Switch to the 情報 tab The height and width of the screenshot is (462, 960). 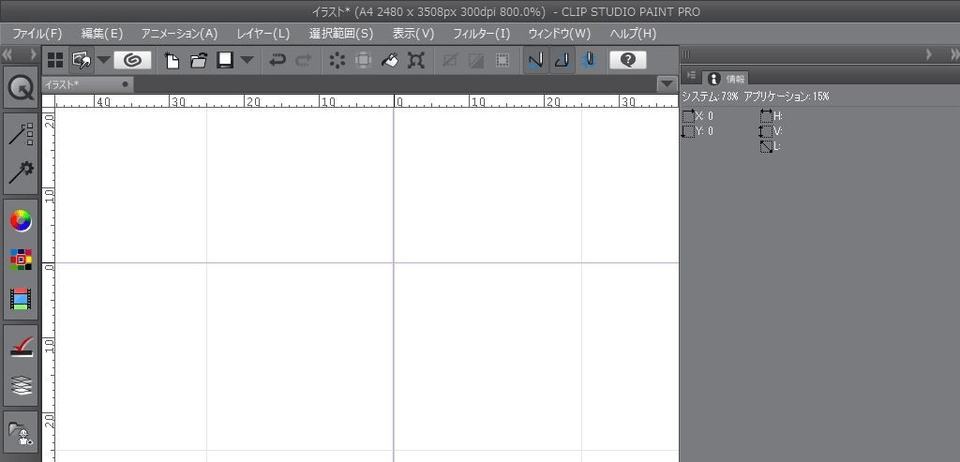[x=724, y=78]
